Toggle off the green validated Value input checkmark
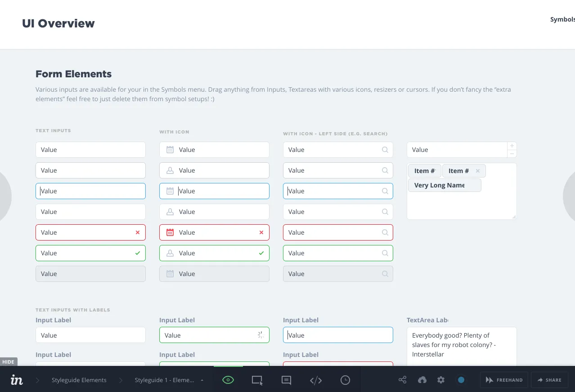 (x=137, y=253)
